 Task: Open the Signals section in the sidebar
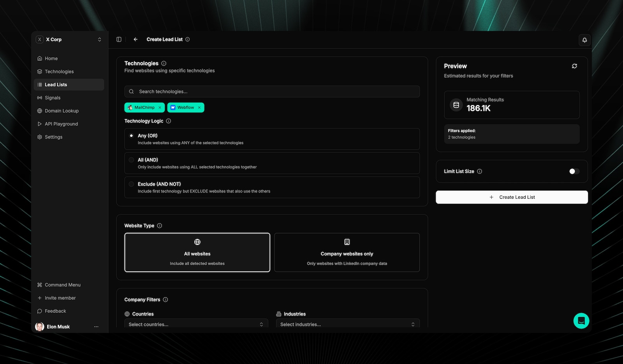click(x=53, y=98)
